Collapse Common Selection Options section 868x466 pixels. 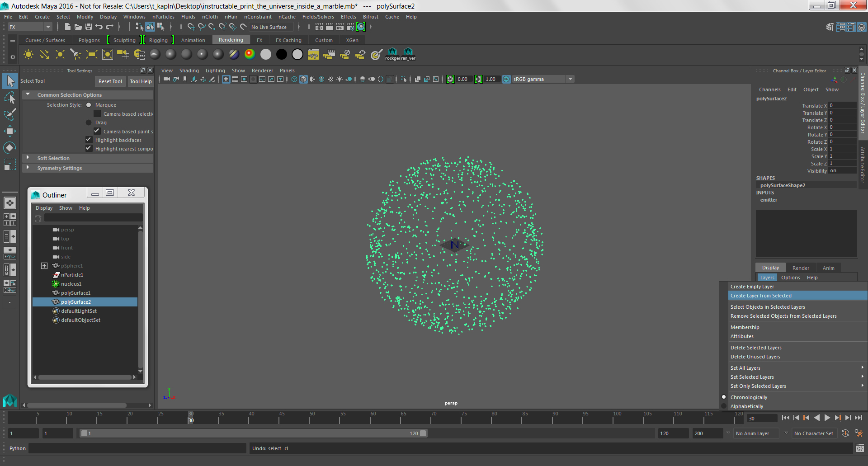pyautogui.click(x=28, y=94)
